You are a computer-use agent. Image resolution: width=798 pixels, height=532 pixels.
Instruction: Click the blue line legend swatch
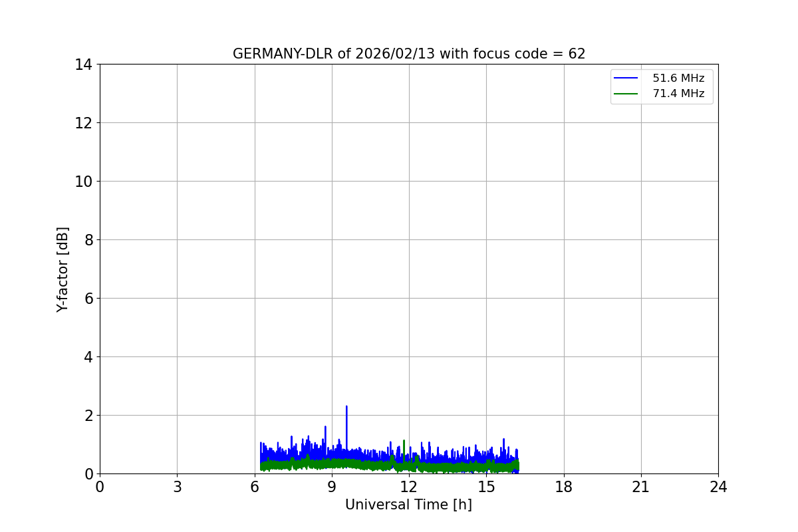[626, 78]
